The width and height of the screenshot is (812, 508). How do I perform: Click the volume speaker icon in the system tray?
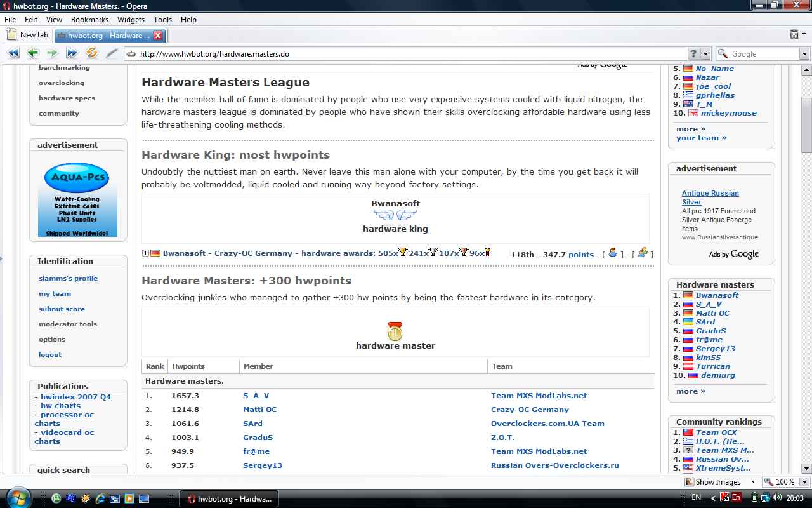tap(778, 498)
